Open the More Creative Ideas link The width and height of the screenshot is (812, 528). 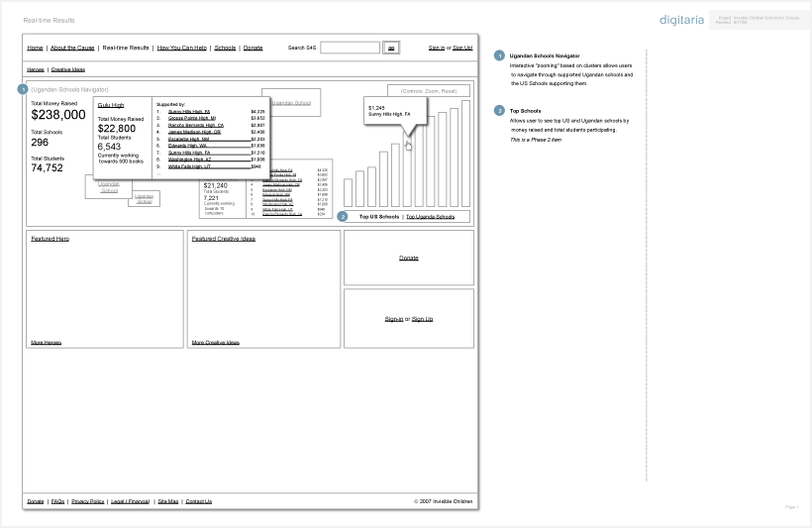point(216,343)
